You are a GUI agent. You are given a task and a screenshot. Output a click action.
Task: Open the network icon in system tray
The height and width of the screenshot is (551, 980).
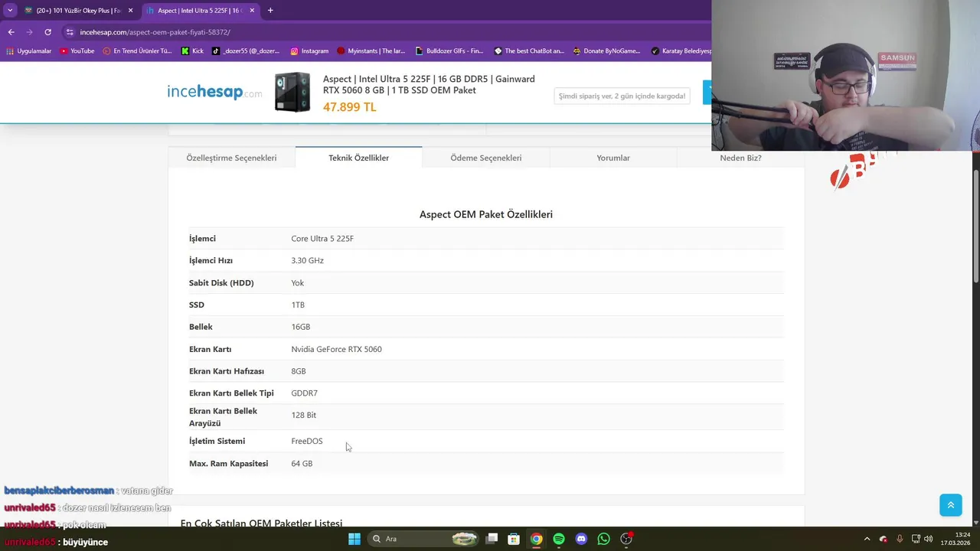(x=916, y=539)
